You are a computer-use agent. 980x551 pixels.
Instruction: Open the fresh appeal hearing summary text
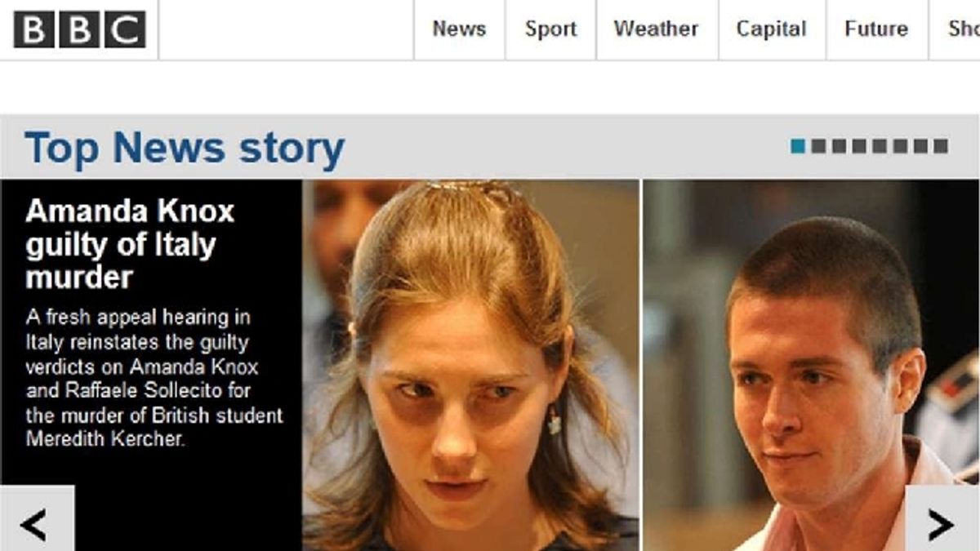click(154, 378)
